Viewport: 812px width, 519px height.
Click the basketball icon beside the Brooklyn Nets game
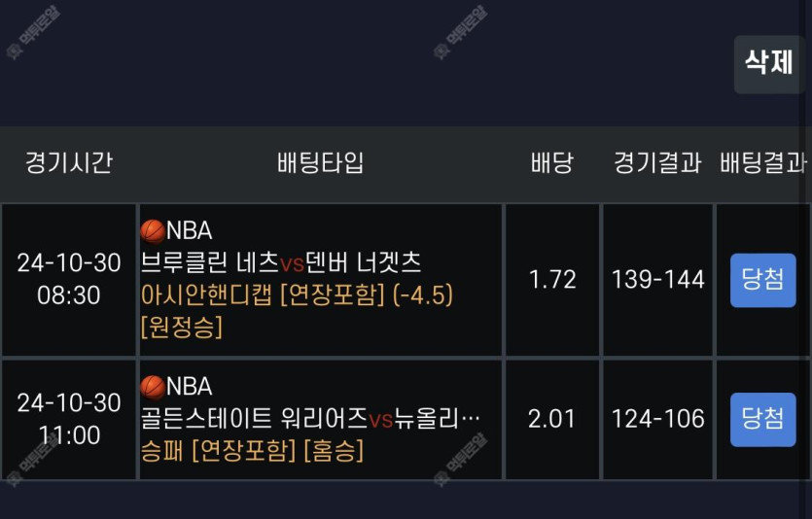point(153,230)
